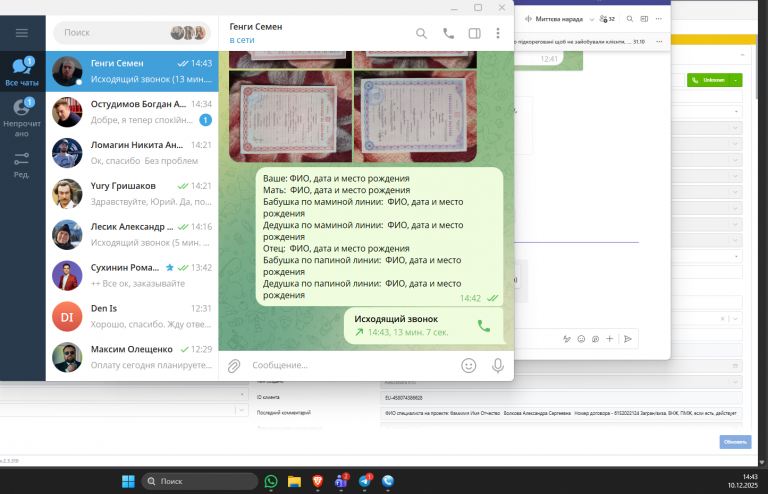Screen dimensions: 768x494
Task: Open chat with Yury Гришаков
Action: (x=132, y=193)
